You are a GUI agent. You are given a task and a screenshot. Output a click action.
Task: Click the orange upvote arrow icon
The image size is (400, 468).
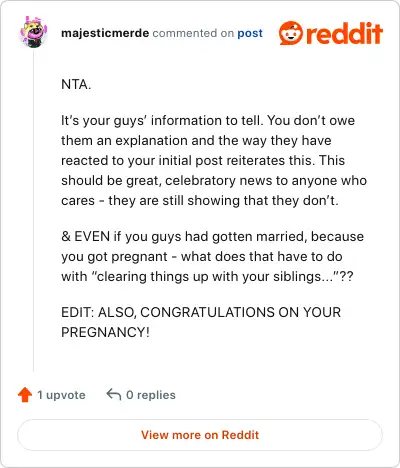(x=25, y=395)
